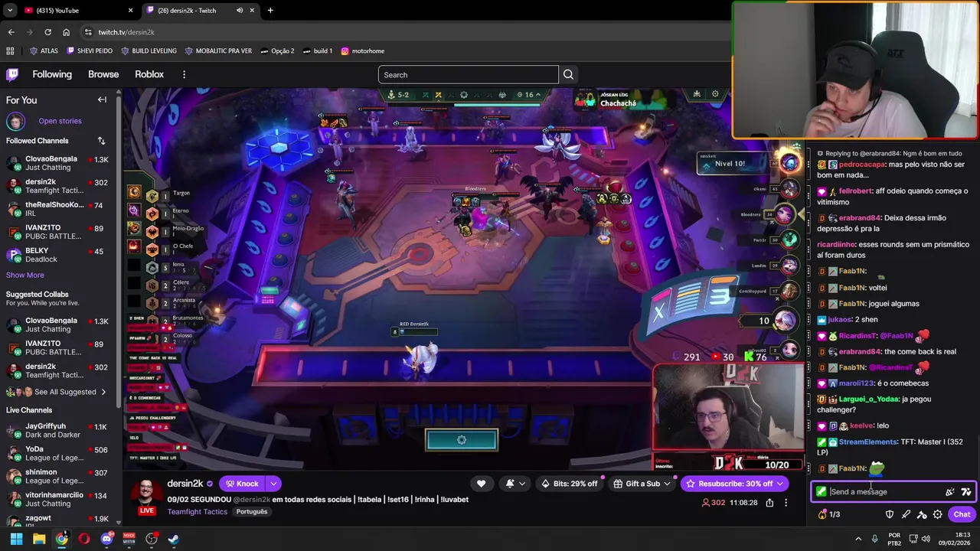Expand the Resubscribe options arrow
This screenshot has width=980, height=551.
pos(780,484)
